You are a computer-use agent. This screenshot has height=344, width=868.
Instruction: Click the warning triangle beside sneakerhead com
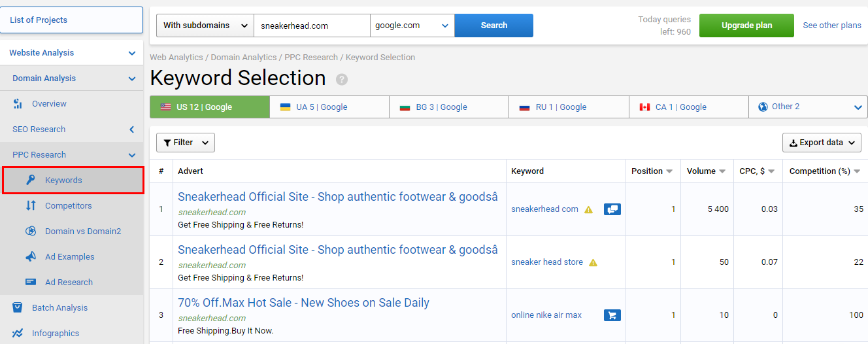[x=588, y=209]
